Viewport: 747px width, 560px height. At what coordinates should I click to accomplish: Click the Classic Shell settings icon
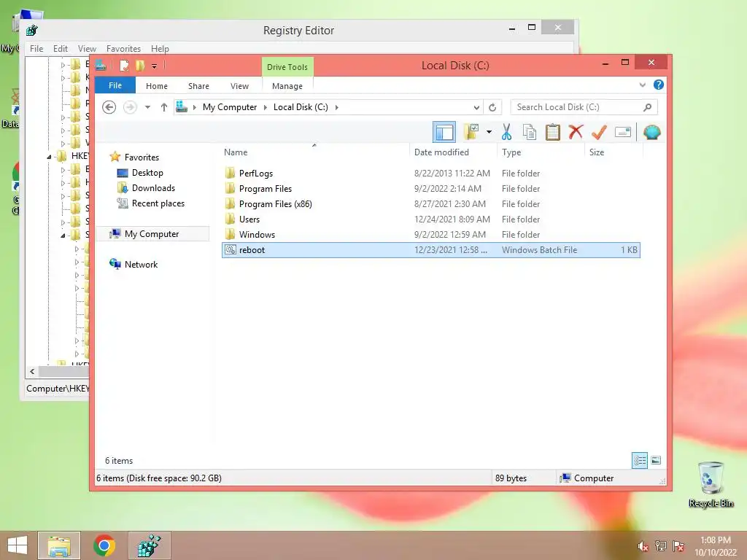651,132
